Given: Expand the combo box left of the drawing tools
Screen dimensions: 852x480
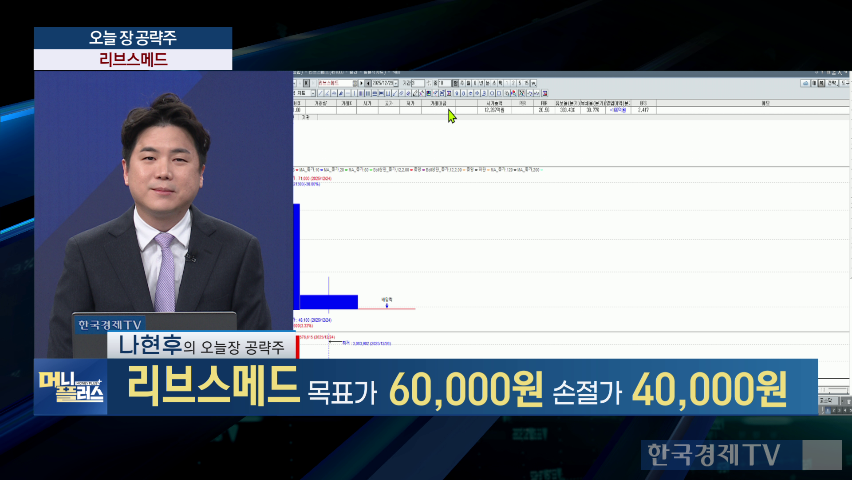Looking at the screenshot, I should click(x=313, y=93).
